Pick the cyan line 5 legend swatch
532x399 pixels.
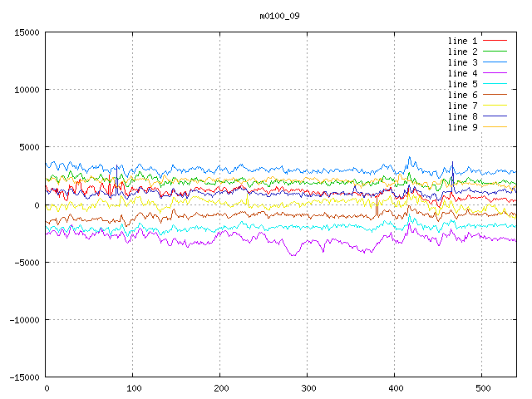[x=495, y=84]
